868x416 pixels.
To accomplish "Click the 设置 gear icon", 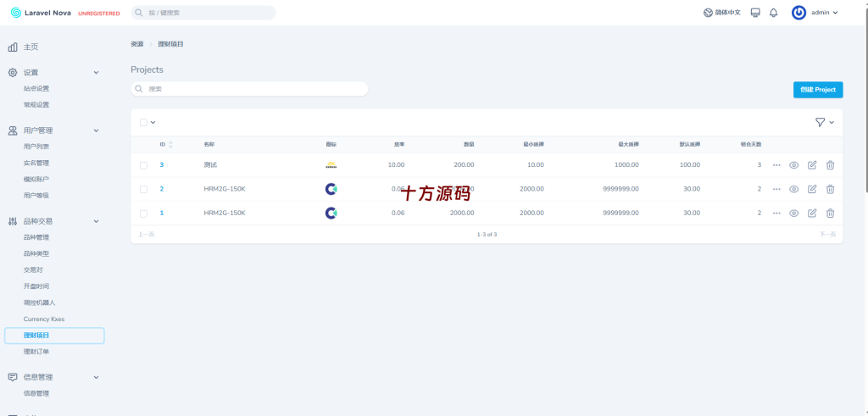I will coord(13,73).
